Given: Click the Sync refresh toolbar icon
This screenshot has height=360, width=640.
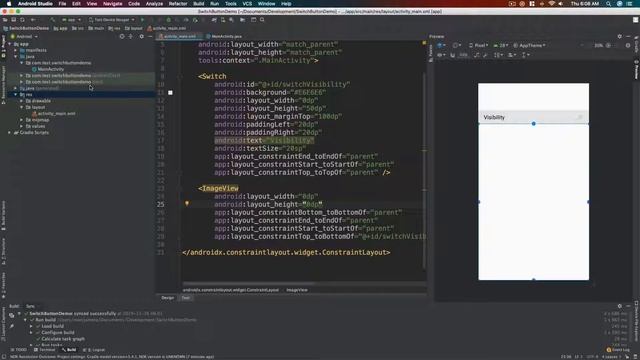Looking at the screenshot, I should coord(22,20).
